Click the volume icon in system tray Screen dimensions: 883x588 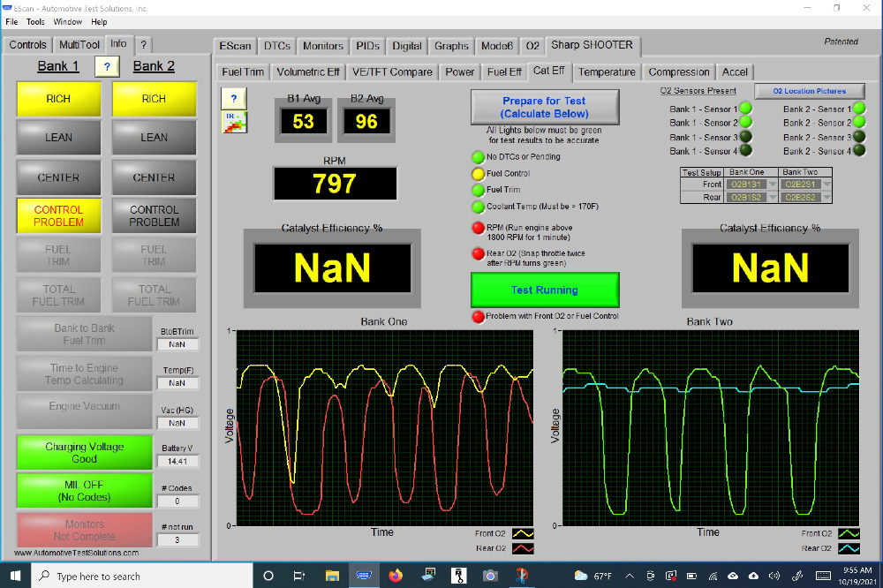tap(774, 576)
